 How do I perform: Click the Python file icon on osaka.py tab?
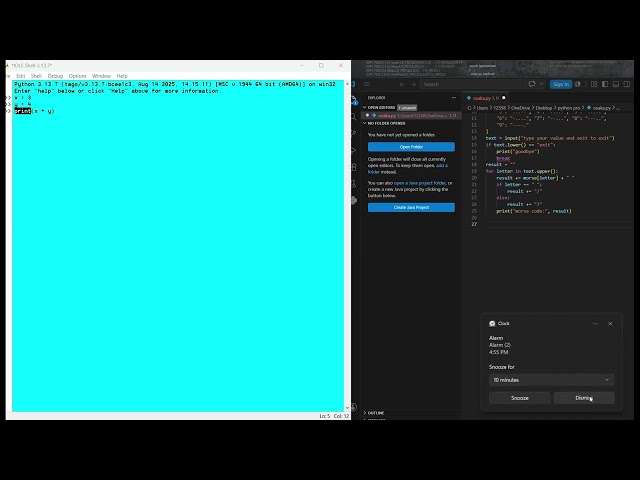469,98
